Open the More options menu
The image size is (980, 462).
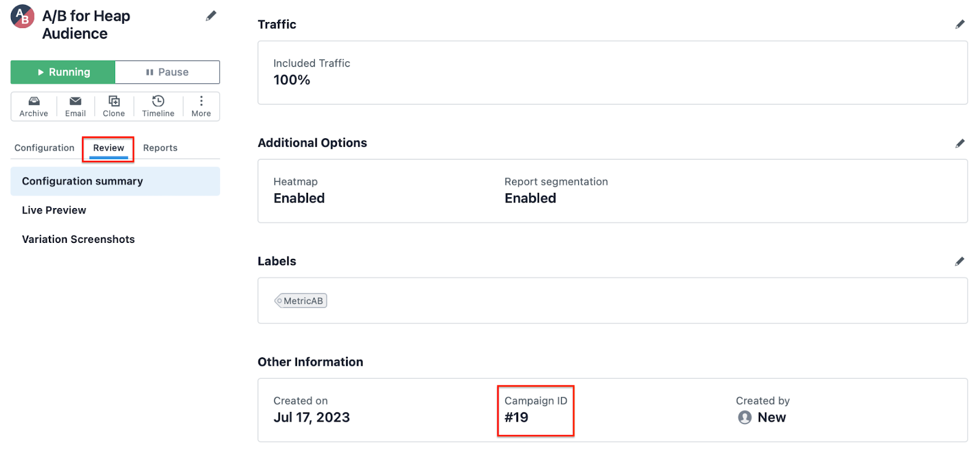[201, 106]
